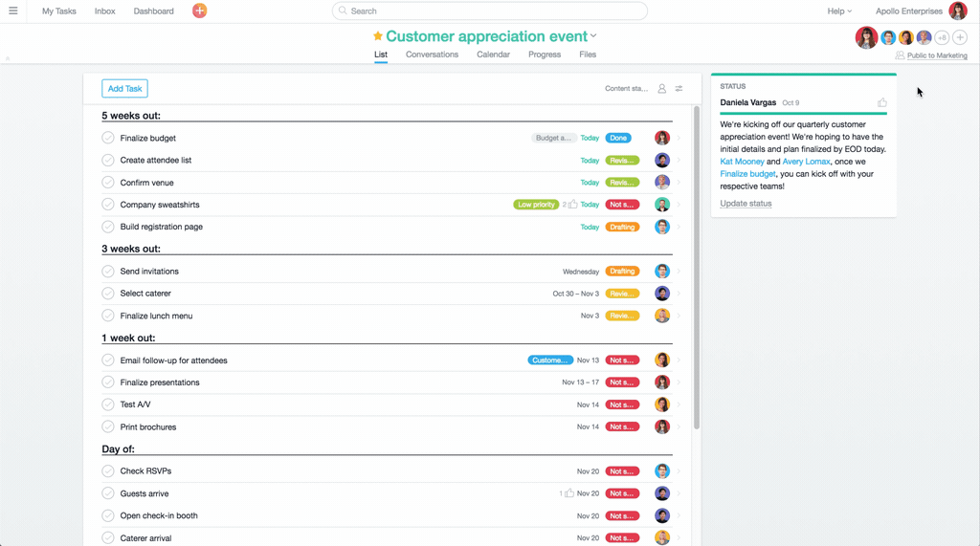Image resolution: width=980 pixels, height=546 pixels.
Task: Open the project owner avatar at header
Action: [866, 37]
